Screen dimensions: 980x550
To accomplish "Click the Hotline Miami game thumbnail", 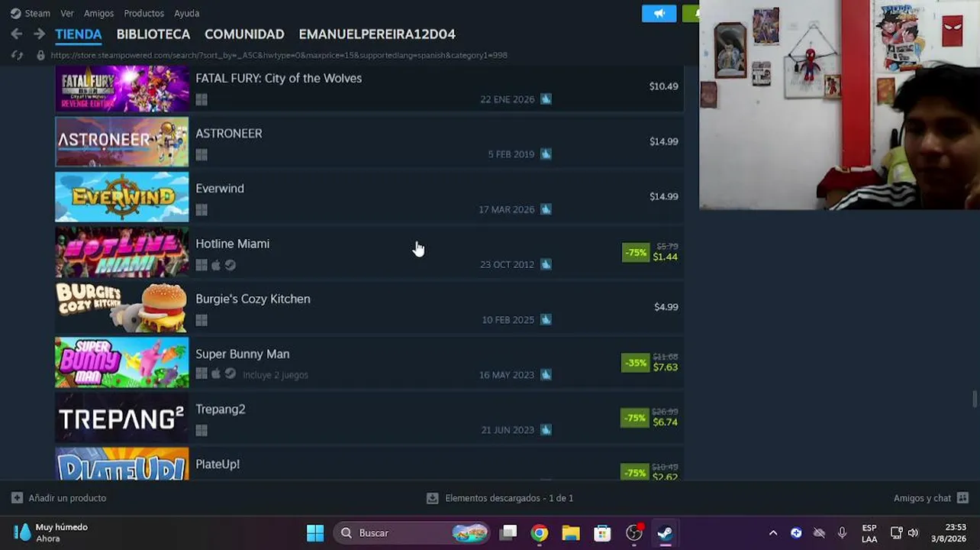I will coord(121,252).
